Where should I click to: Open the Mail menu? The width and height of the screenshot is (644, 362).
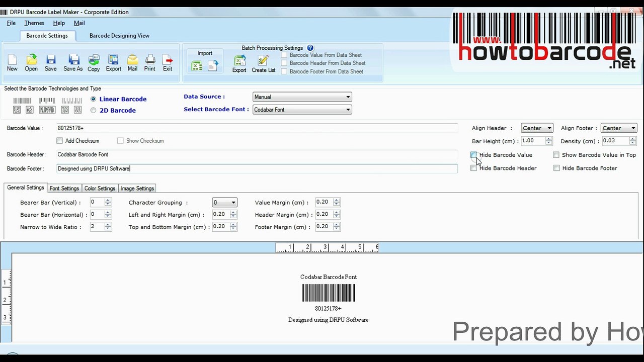click(79, 23)
